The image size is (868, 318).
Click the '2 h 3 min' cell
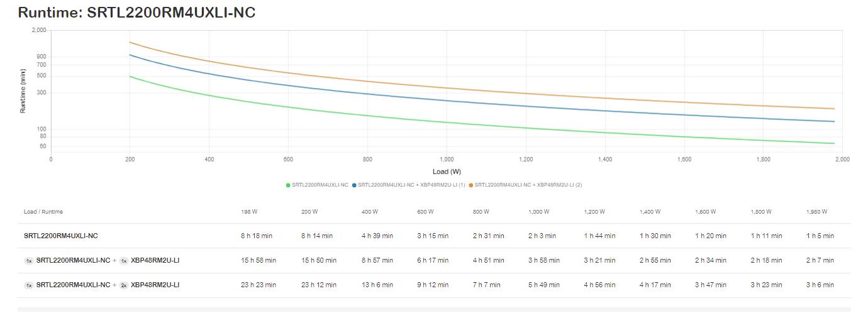[x=542, y=236]
